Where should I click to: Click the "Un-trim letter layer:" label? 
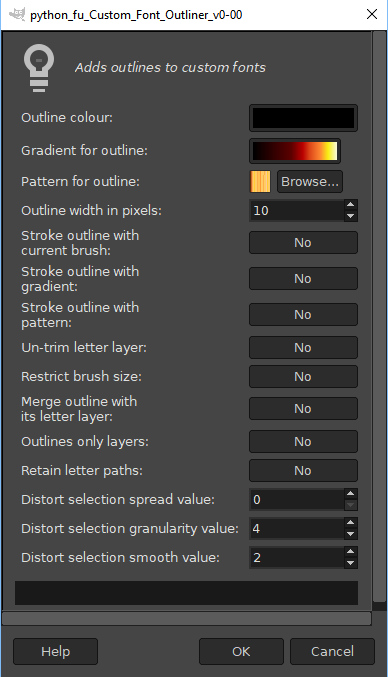coord(84,347)
